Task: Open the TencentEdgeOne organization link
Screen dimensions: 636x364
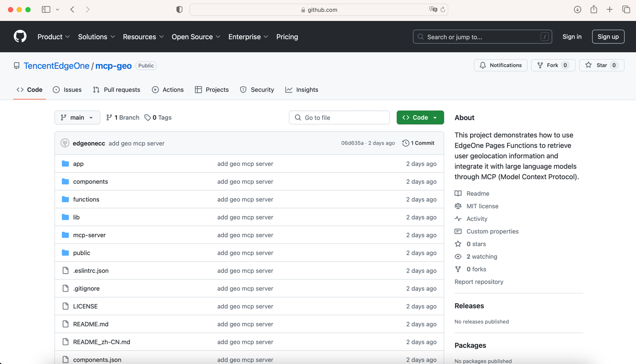Action: (x=56, y=66)
